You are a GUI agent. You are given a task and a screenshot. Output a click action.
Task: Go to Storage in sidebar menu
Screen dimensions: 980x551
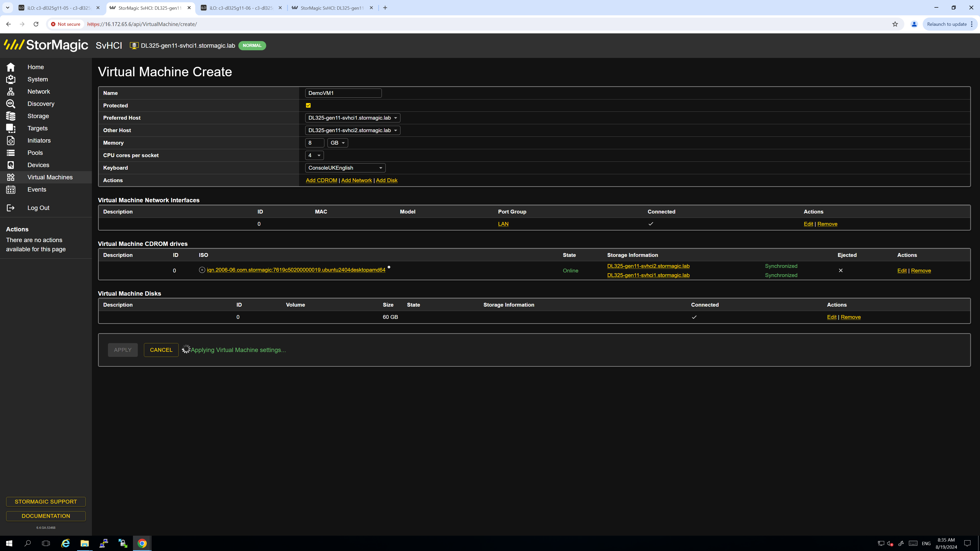pos(38,116)
